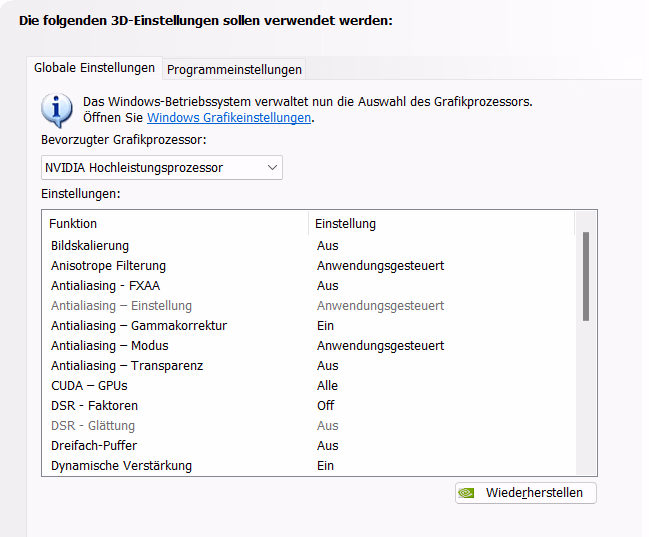The width and height of the screenshot is (649, 537).
Task: Select the Bildskalierung row
Action: point(309,246)
